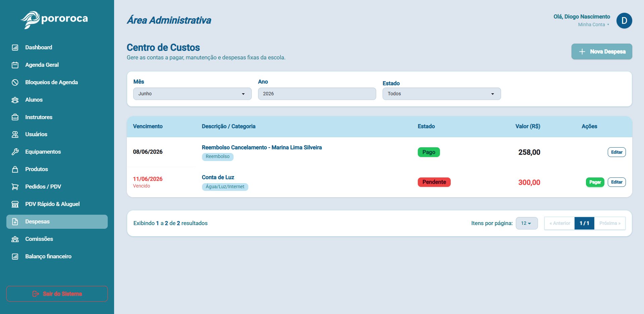644x314 pixels.
Task: Go to Equipamentos
Action: 57,152
